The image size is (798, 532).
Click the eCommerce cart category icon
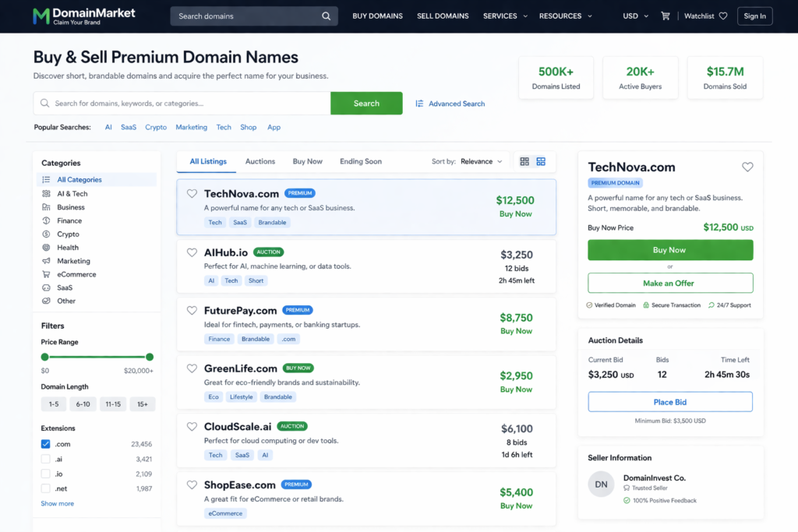point(46,274)
